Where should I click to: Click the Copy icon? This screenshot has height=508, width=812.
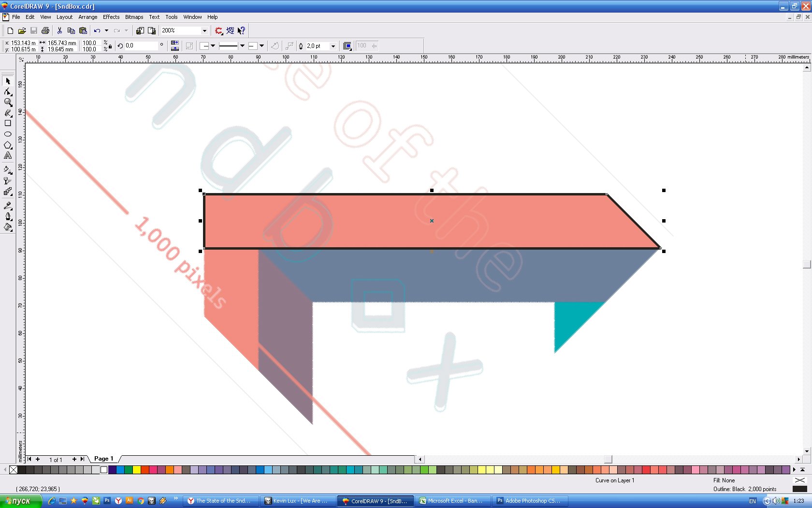[71, 30]
